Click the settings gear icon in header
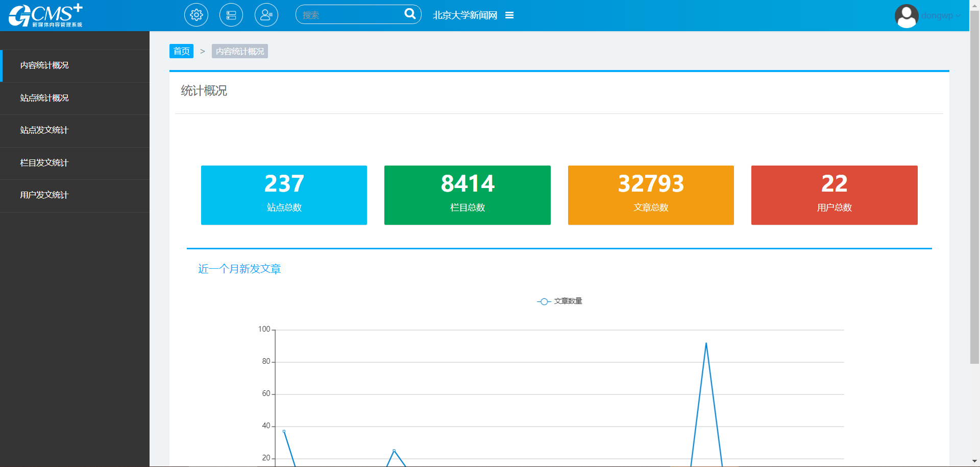The width and height of the screenshot is (980, 467). coord(196,15)
